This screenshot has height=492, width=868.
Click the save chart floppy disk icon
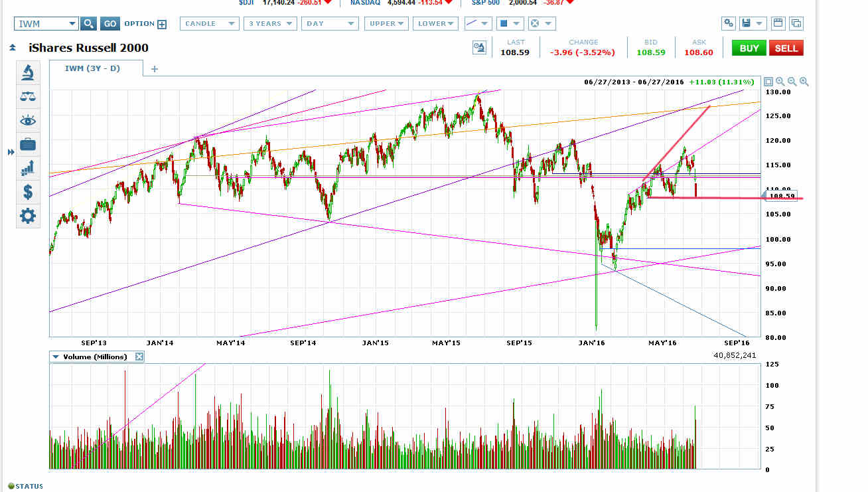pyautogui.click(x=747, y=23)
